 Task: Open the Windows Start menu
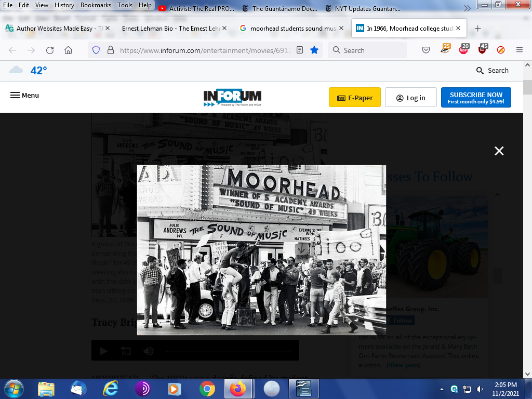[14, 389]
